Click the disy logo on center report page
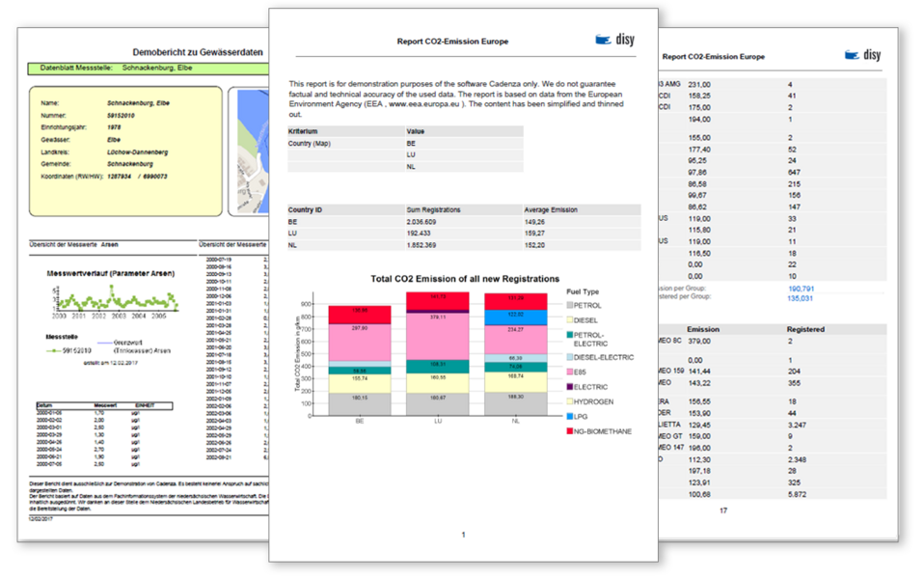 [x=613, y=41]
